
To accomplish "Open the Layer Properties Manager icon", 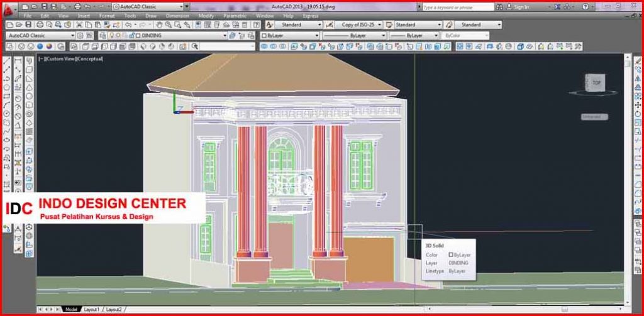I will [103, 36].
